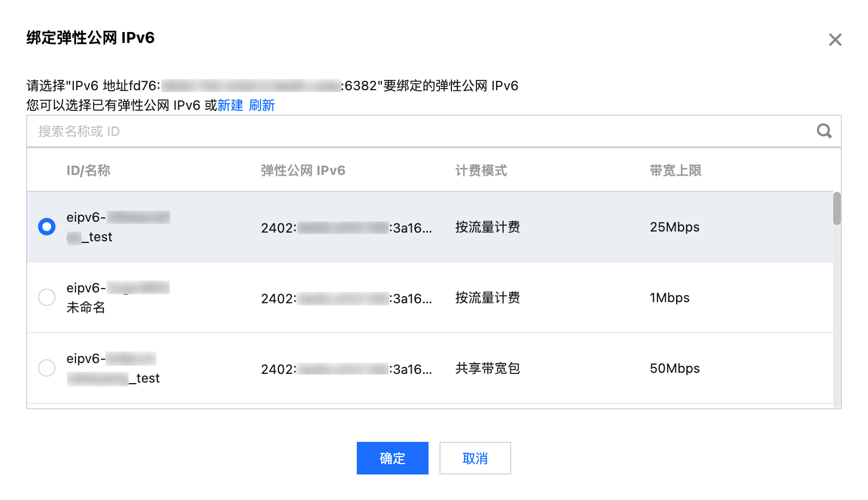
Task: Confirm with the 确定 button
Action: (392, 458)
